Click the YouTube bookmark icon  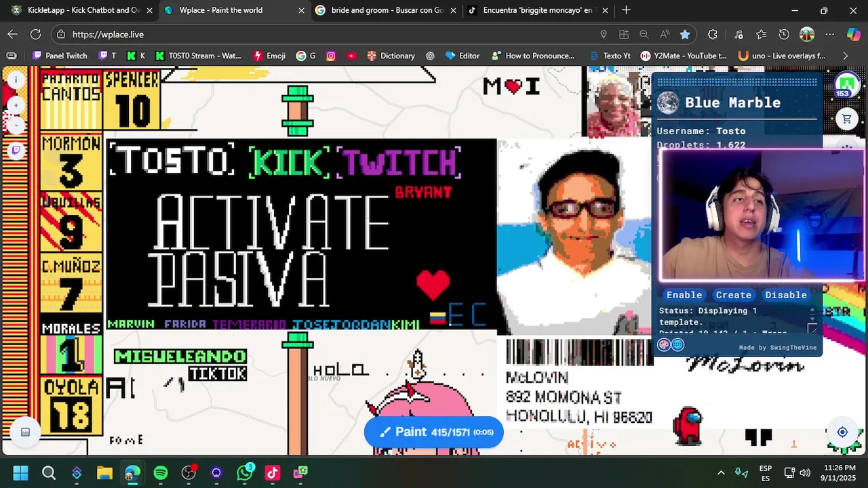coord(351,56)
